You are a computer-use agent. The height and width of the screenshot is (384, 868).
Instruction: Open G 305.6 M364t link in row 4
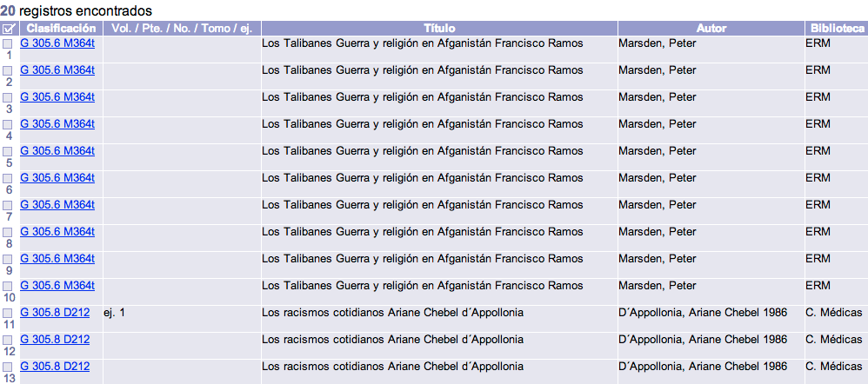click(57, 124)
